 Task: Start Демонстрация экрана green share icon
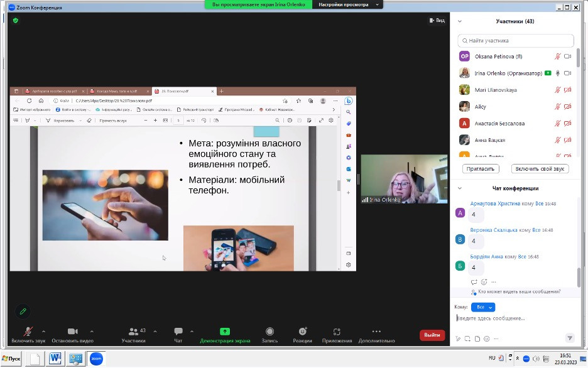[225, 332]
